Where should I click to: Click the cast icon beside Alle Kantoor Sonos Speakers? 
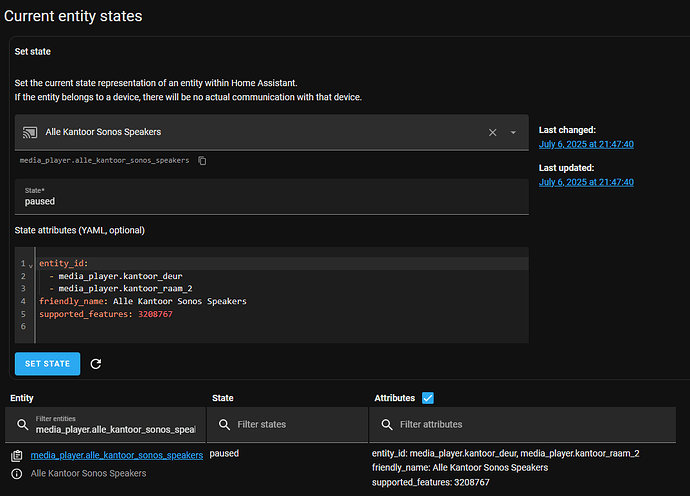pyautogui.click(x=30, y=132)
